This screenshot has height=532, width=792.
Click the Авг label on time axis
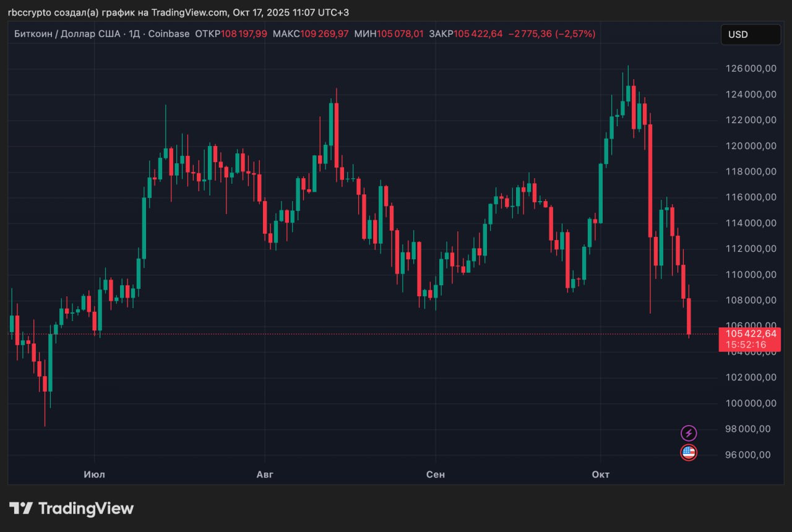[264, 474]
